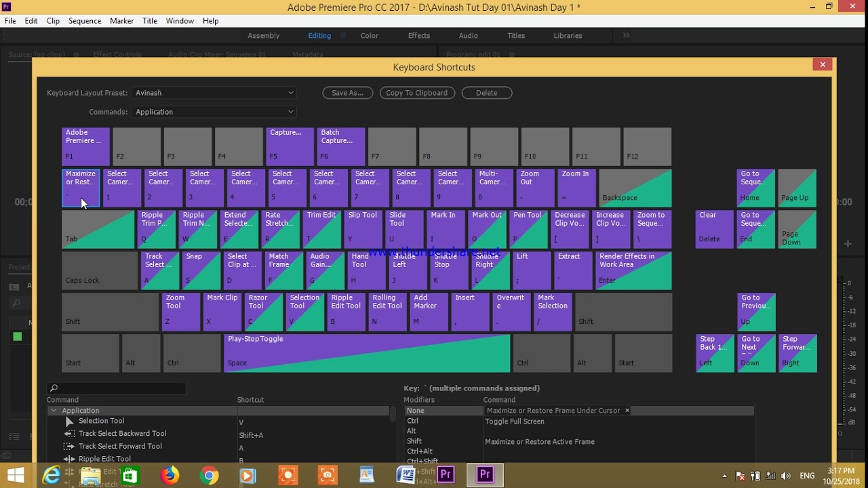Switch to the Color workspace tab

370,36
